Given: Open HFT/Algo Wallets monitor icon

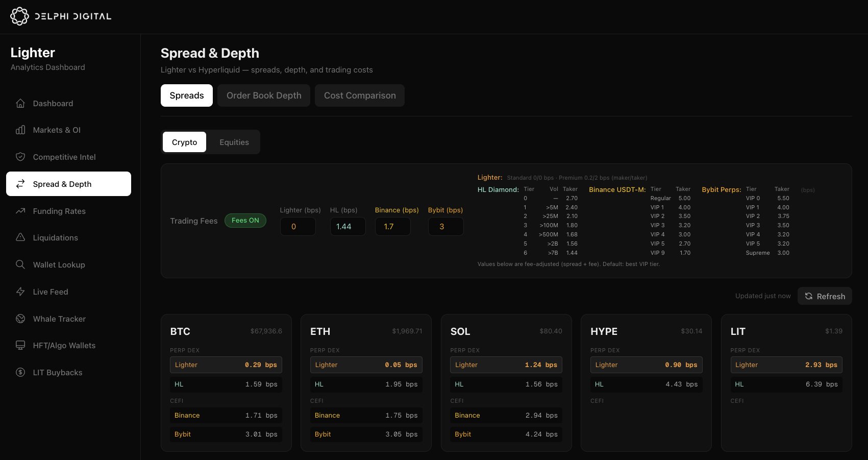Looking at the screenshot, I should pos(20,346).
